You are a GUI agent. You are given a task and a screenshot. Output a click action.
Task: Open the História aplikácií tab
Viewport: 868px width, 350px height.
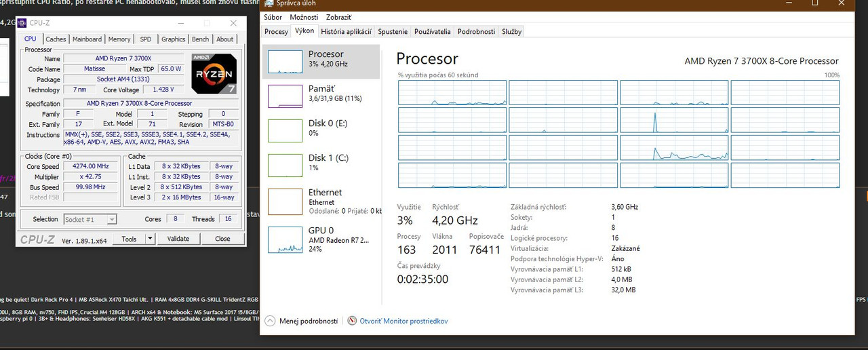coord(346,32)
